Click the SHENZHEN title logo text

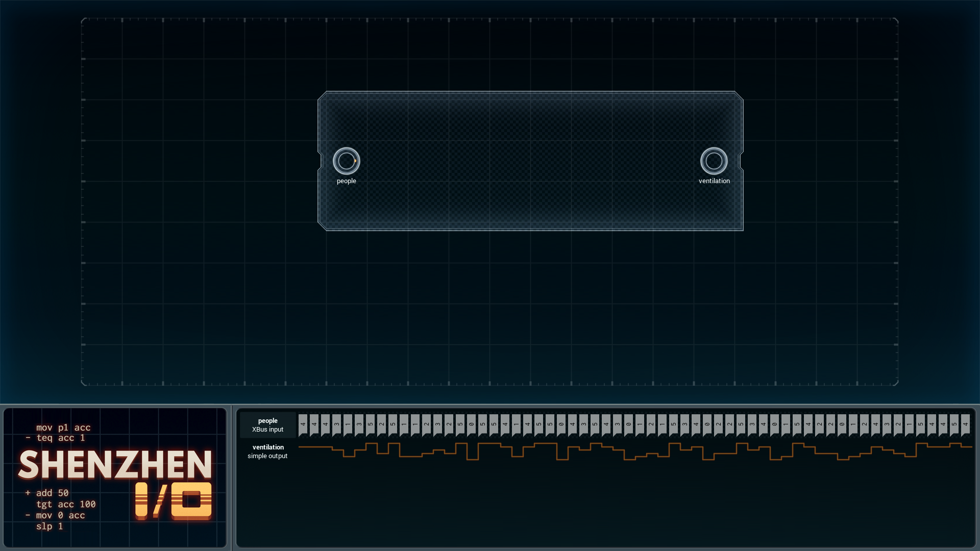click(115, 465)
